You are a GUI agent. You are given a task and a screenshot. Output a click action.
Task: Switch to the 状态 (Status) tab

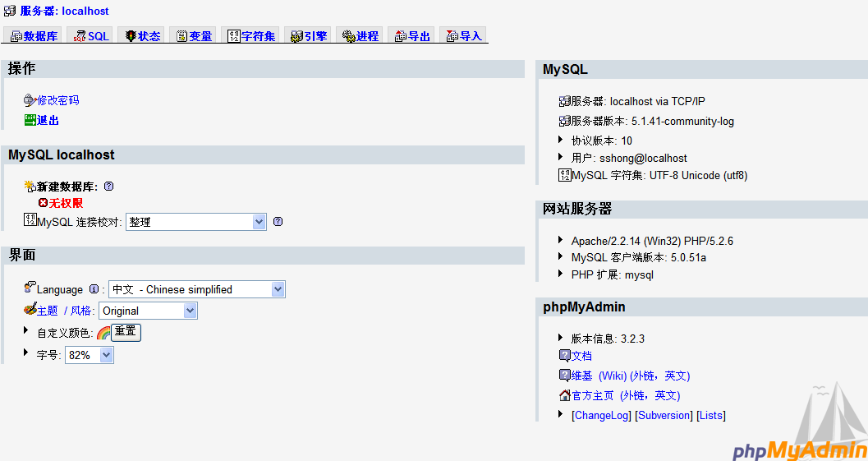pos(143,36)
